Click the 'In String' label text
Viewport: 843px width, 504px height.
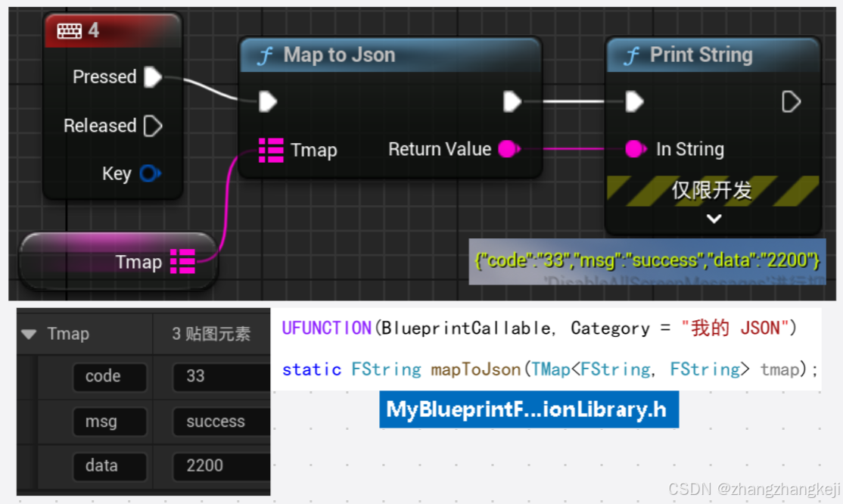(690, 149)
